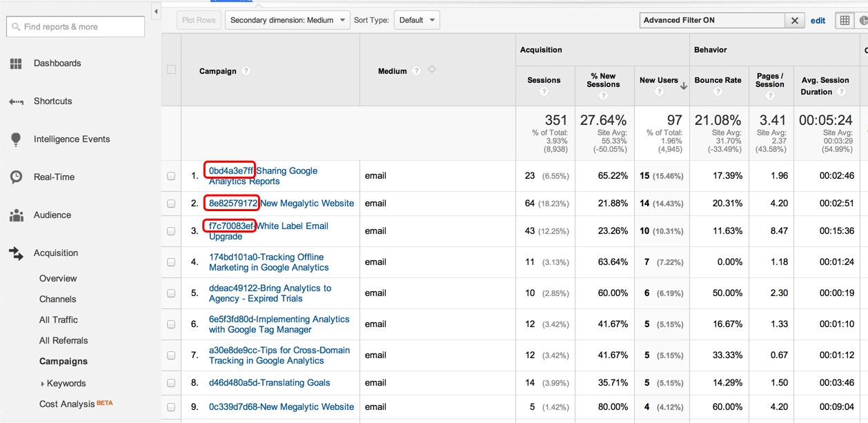Open All Traffic report

click(x=59, y=320)
